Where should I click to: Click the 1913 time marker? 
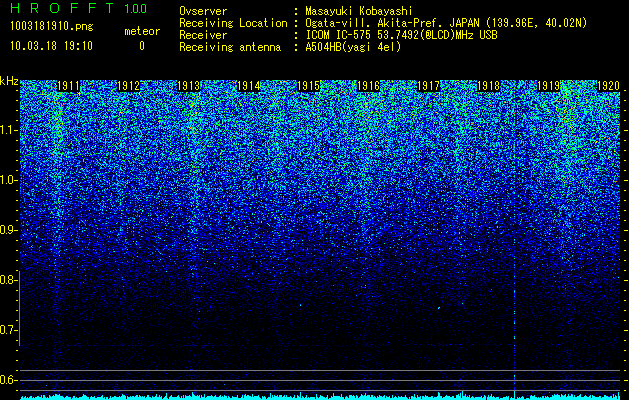(189, 86)
